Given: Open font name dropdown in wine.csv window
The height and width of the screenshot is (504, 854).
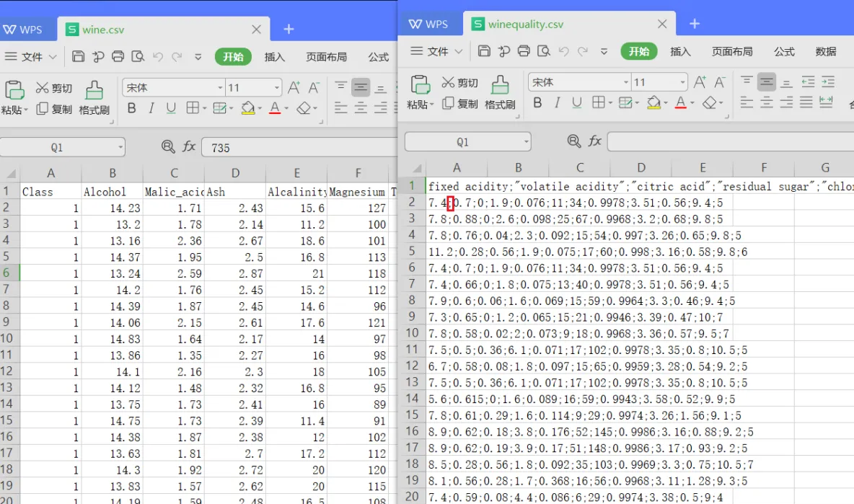Looking at the screenshot, I should coord(220,88).
